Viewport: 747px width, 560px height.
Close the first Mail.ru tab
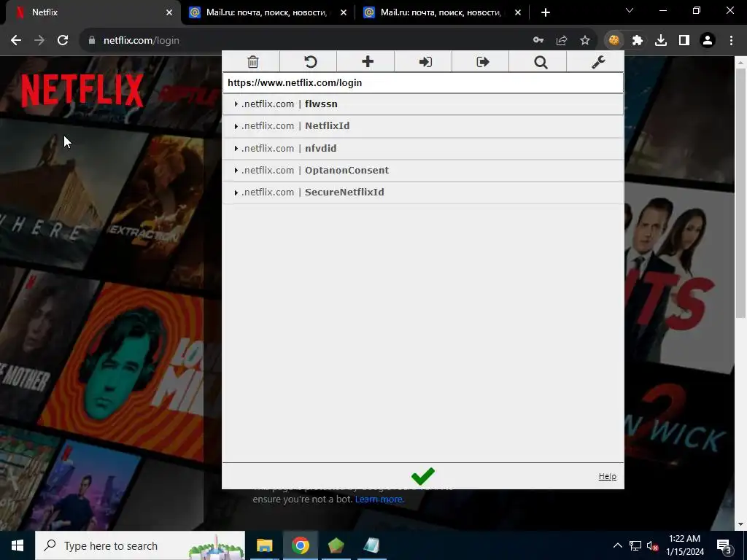344,12
